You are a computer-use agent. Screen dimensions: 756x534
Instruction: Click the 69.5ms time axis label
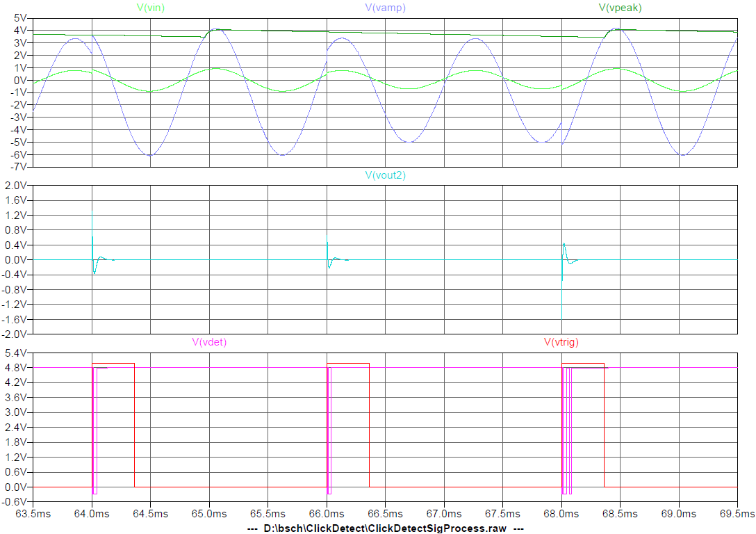pos(737,513)
